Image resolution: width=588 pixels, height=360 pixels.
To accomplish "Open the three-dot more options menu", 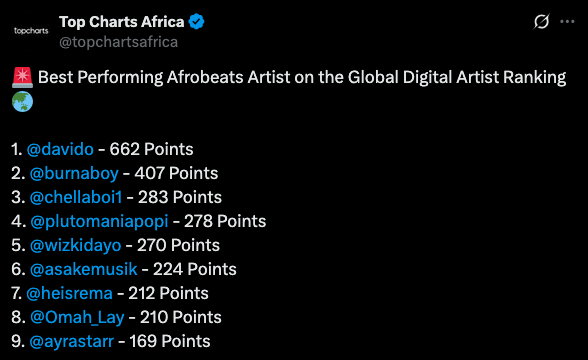I will [567, 22].
